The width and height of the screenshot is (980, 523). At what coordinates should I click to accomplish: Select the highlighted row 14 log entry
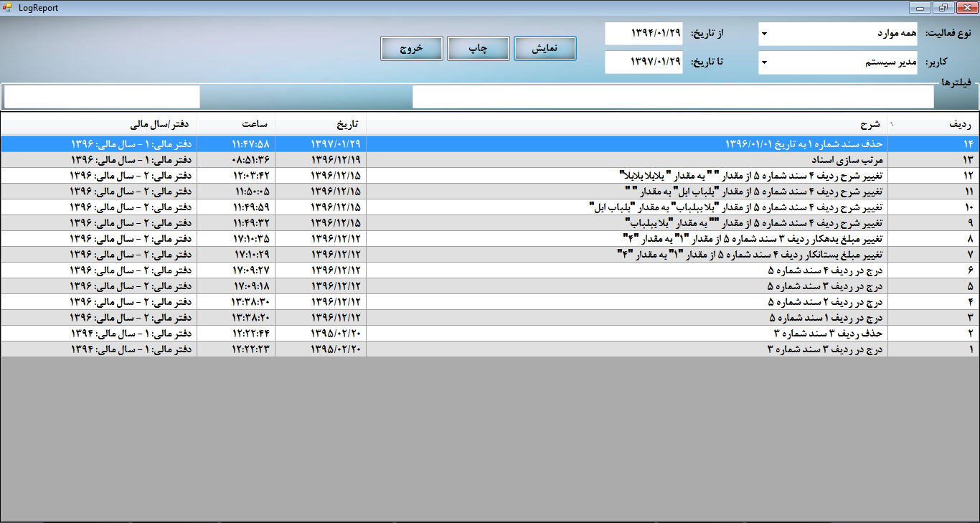point(627,143)
